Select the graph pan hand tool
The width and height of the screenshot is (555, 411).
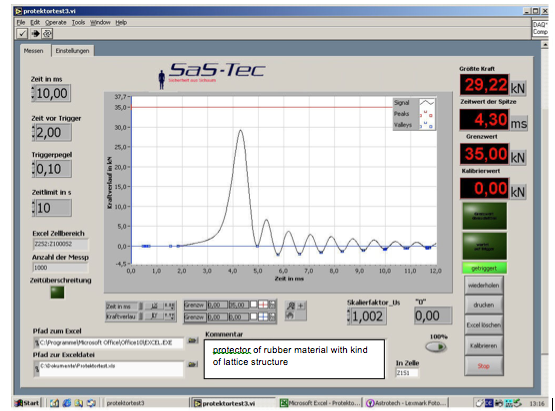click(x=290, y=315)
